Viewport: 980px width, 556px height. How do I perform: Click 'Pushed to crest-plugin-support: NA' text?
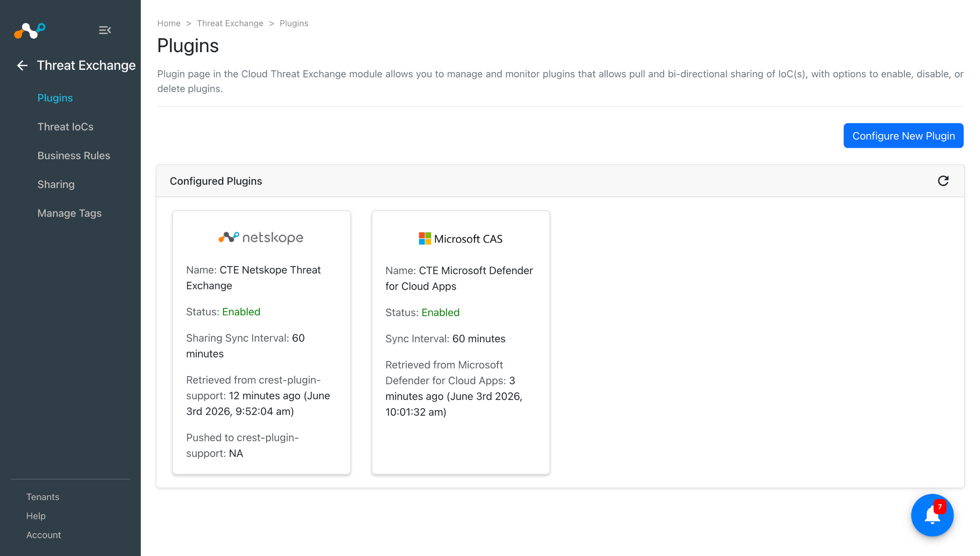[x=242, y=445]
